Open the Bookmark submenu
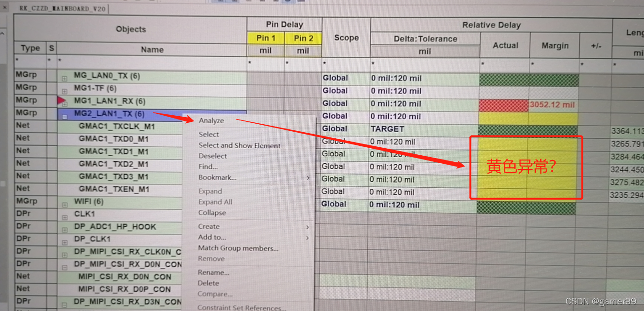The width and height of the screenshot is (644, 311). click(x=217, y=177)
